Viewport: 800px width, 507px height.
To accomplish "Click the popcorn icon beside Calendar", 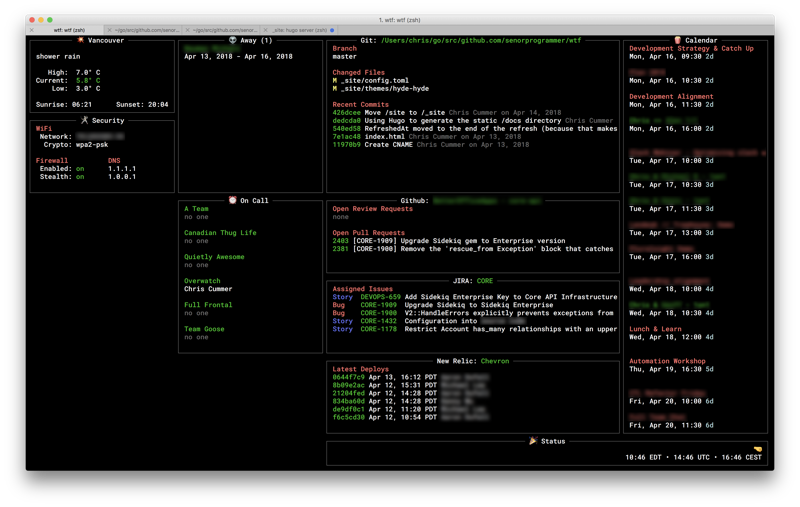I will pyautogui.click(x=677, y=41).
